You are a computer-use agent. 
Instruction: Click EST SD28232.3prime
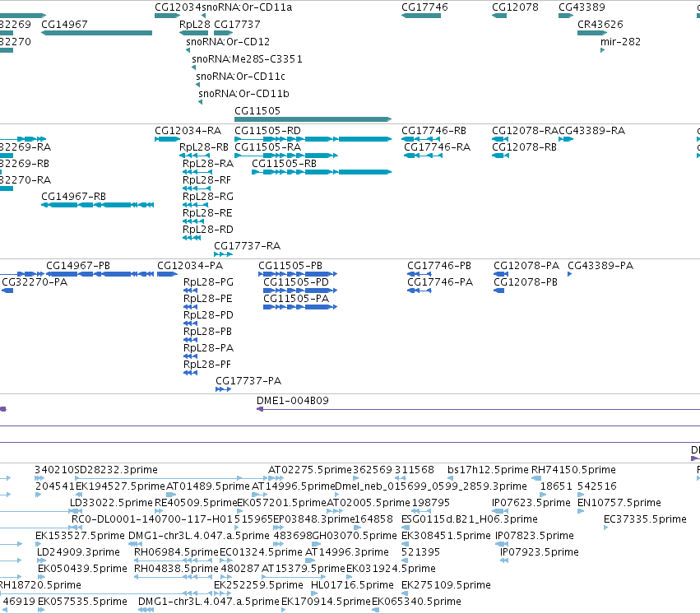tap(116, 470)
